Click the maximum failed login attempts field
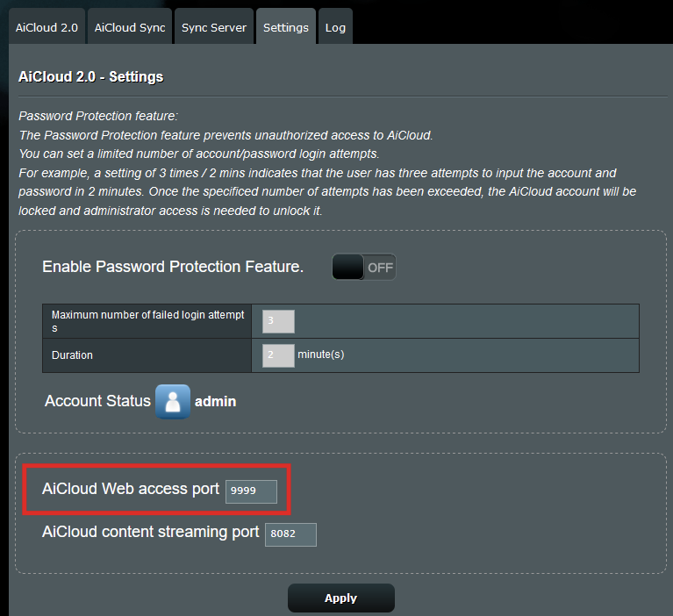The image size is (673, 616). 278,321
